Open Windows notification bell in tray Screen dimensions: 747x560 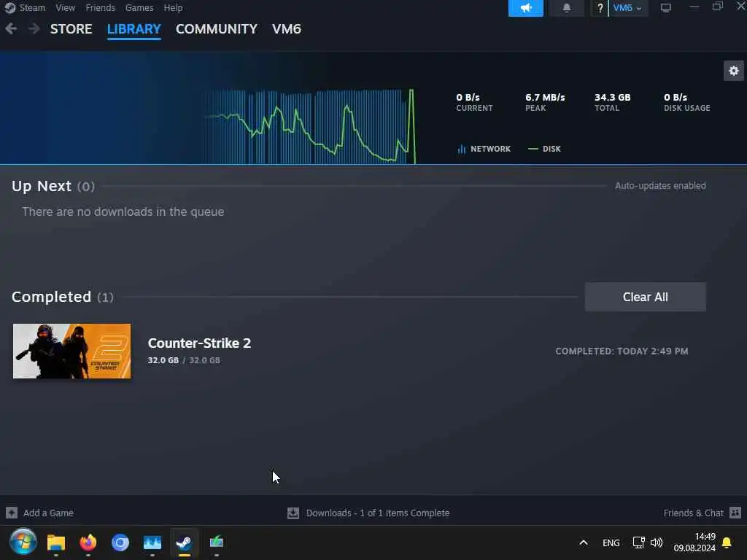(x=727, y=542)
